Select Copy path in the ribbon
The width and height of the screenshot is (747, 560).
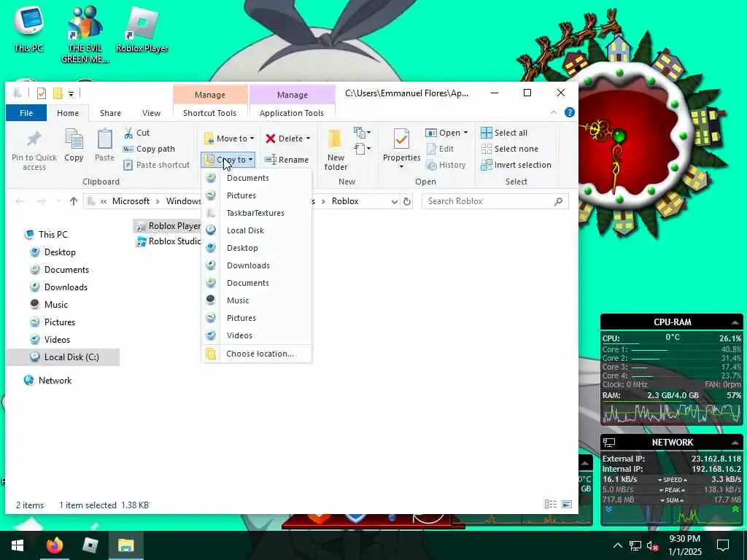pos(149,149)
